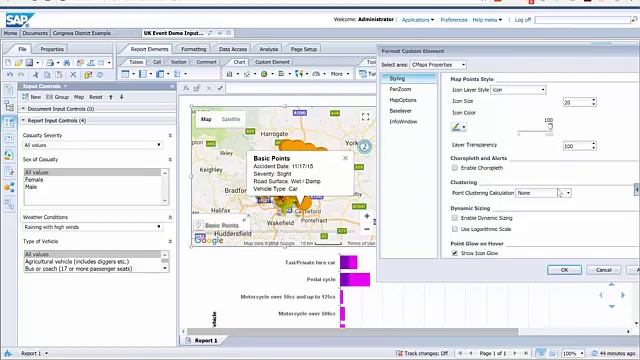
Task: Click the pie chart icon
Action: coord(264,74)
